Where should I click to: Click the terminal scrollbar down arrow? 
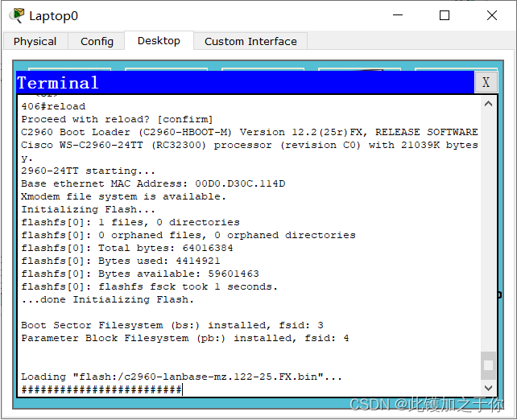[x=488, y=388]
